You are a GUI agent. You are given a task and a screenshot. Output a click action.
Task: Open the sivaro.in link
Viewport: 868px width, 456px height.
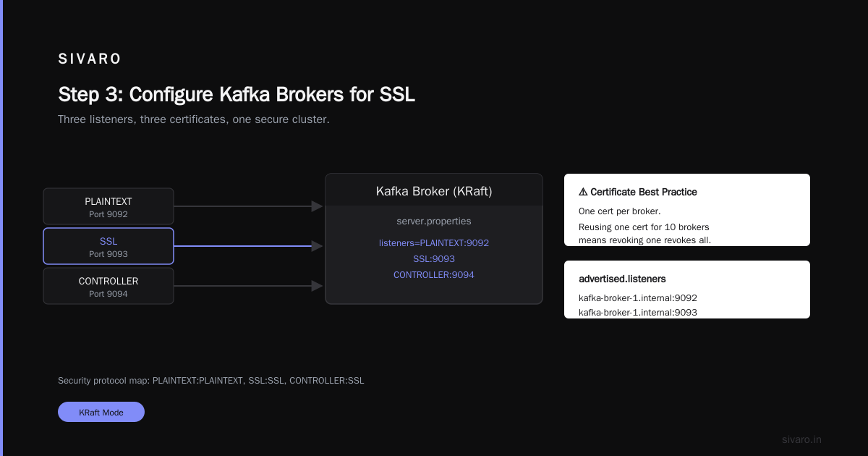(x=802, y=439)
